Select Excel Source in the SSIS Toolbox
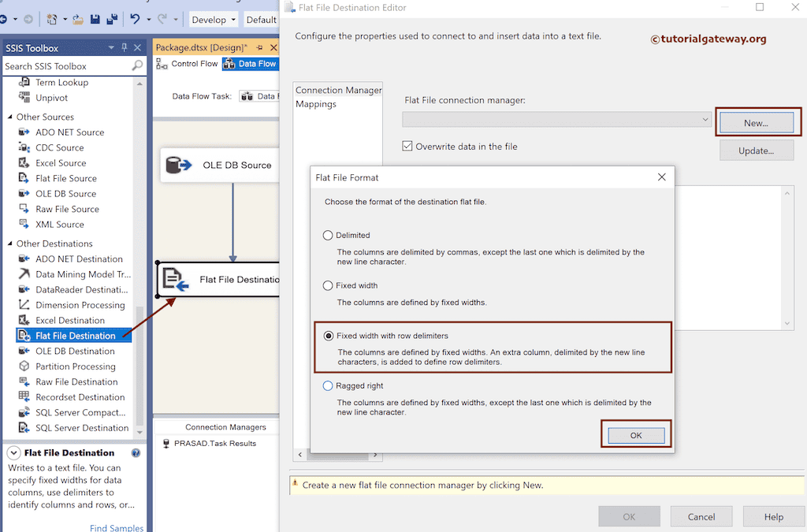This screenshot has width=807, height=532. coord(59,162)
